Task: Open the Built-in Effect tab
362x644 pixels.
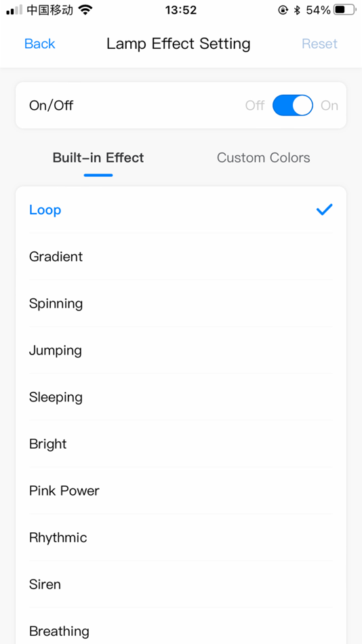Action: 98,158
